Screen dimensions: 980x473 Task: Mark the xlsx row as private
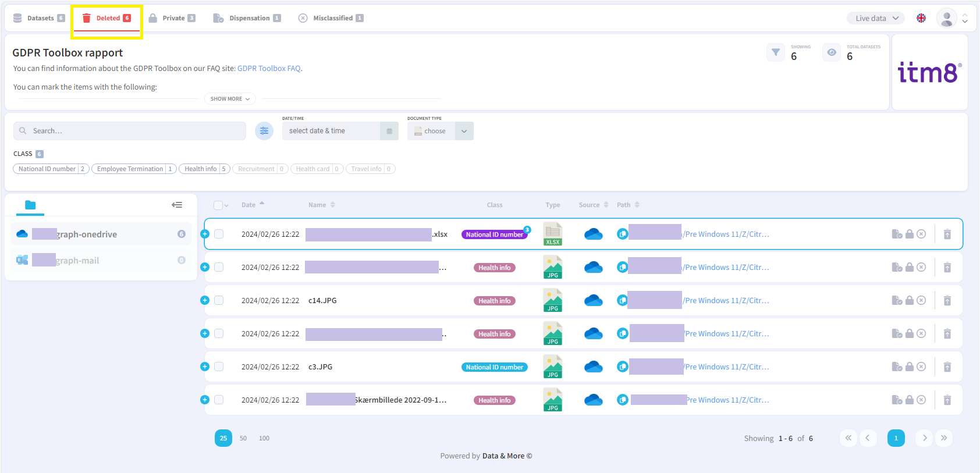point(910,234)
